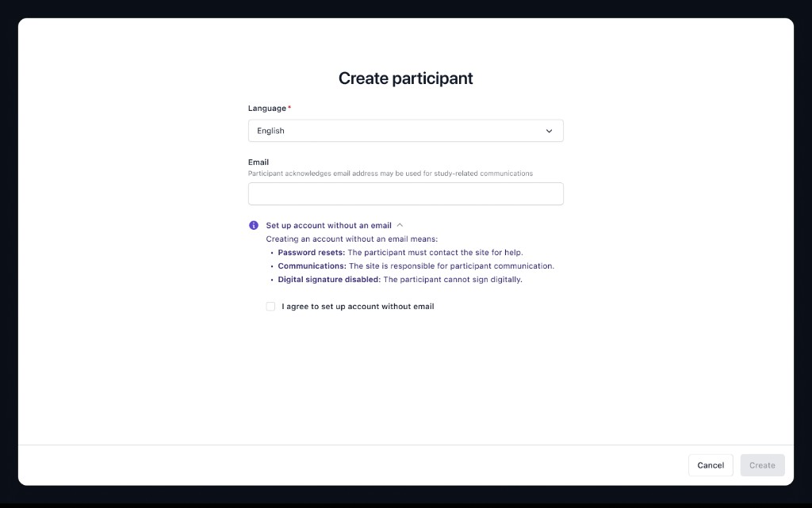Click the "Password resets:" bullet text
This screenshot has height=508, width=812.
tap(311, 253)
